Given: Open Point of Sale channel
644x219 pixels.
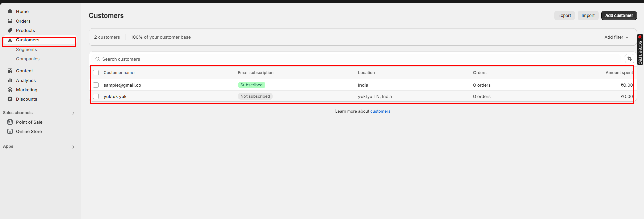Looking at the screenshot, I should [x=29, y=122].
